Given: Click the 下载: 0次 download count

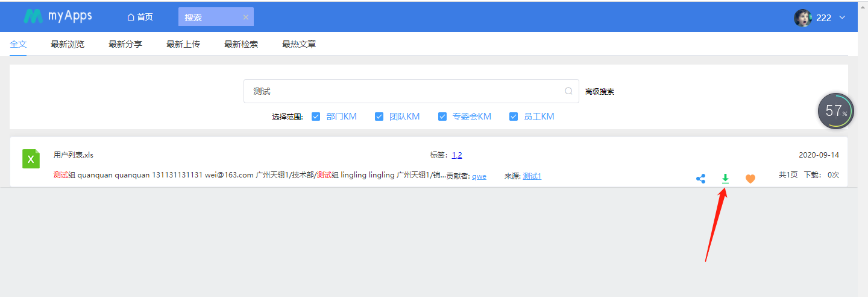Looking at the screenshot, I should [x=822, y=175].
